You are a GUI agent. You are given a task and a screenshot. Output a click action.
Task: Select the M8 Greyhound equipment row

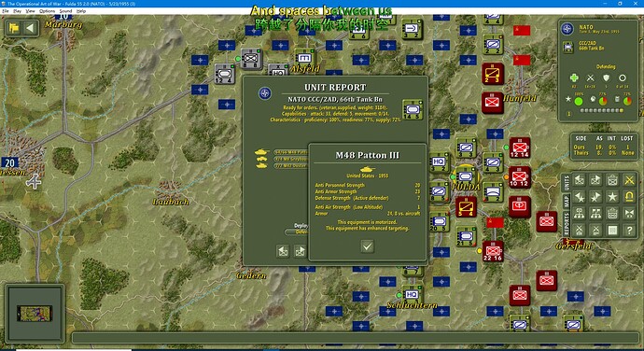click(291, 159)
